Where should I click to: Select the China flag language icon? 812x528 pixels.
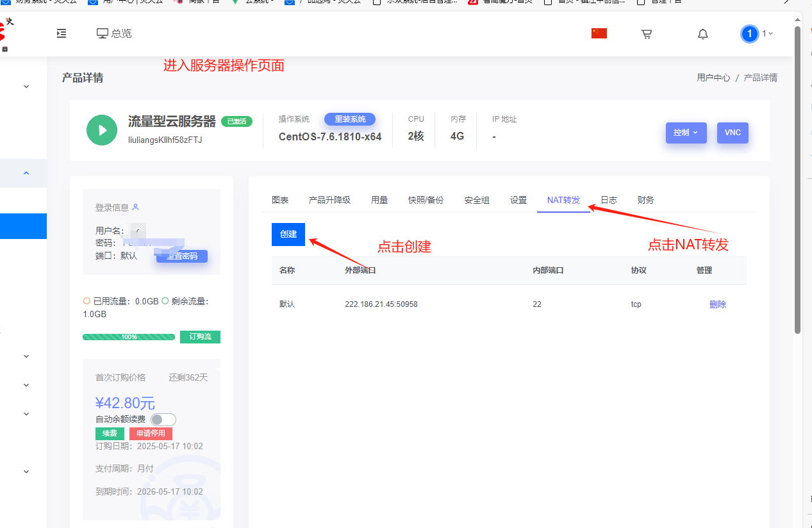click(x=599, y=33)
